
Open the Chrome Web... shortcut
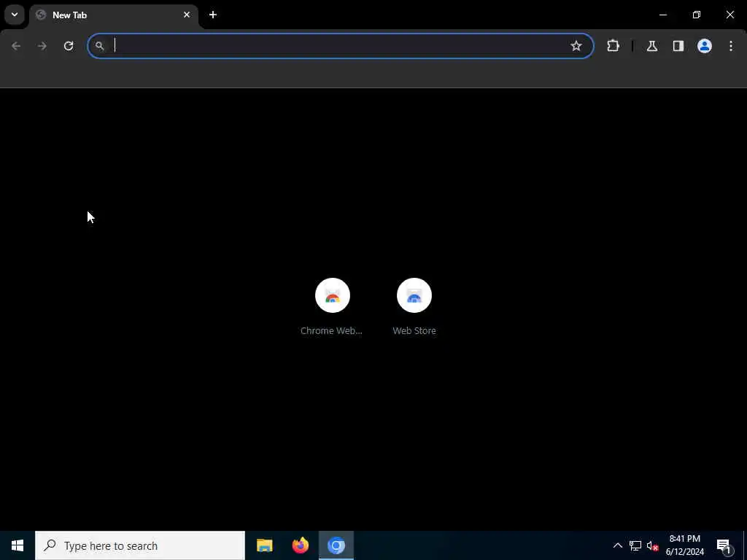click(332, 307)
